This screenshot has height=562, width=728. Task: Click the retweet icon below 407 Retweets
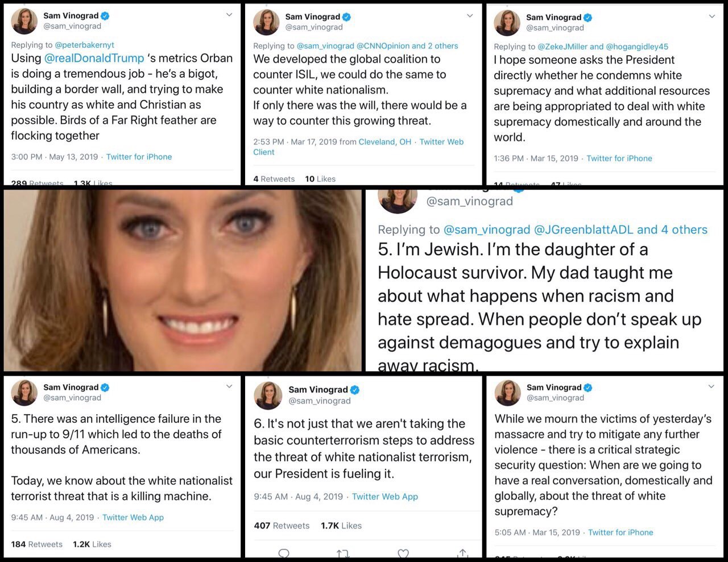(343, 553)
